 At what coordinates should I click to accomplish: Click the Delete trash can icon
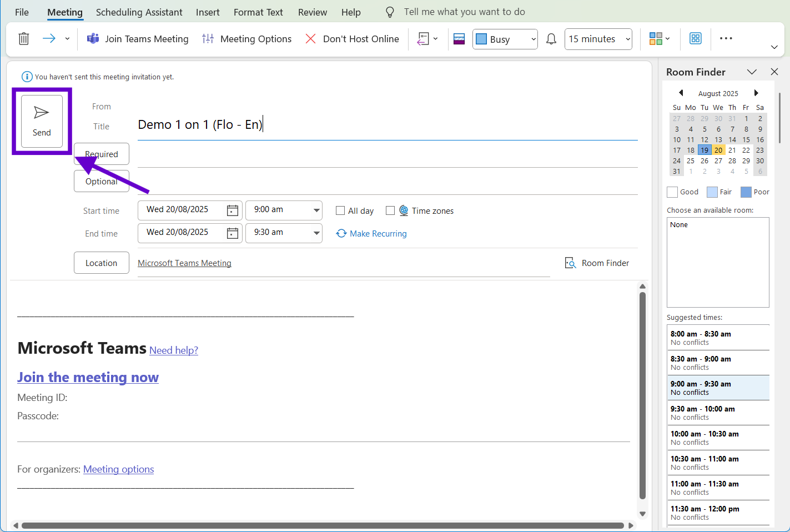23,39
